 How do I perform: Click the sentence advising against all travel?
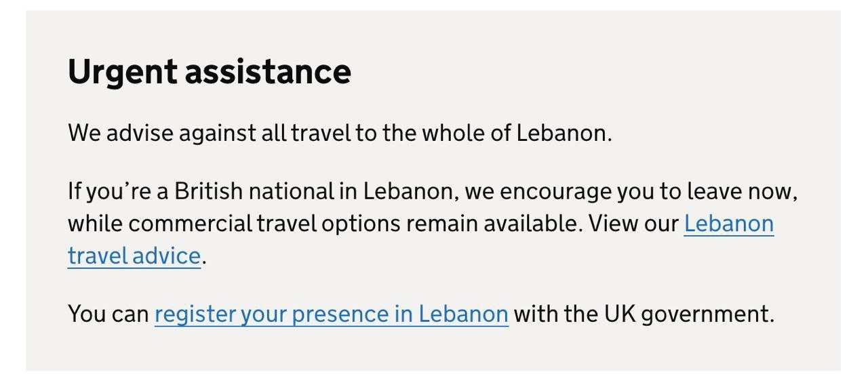339,133
